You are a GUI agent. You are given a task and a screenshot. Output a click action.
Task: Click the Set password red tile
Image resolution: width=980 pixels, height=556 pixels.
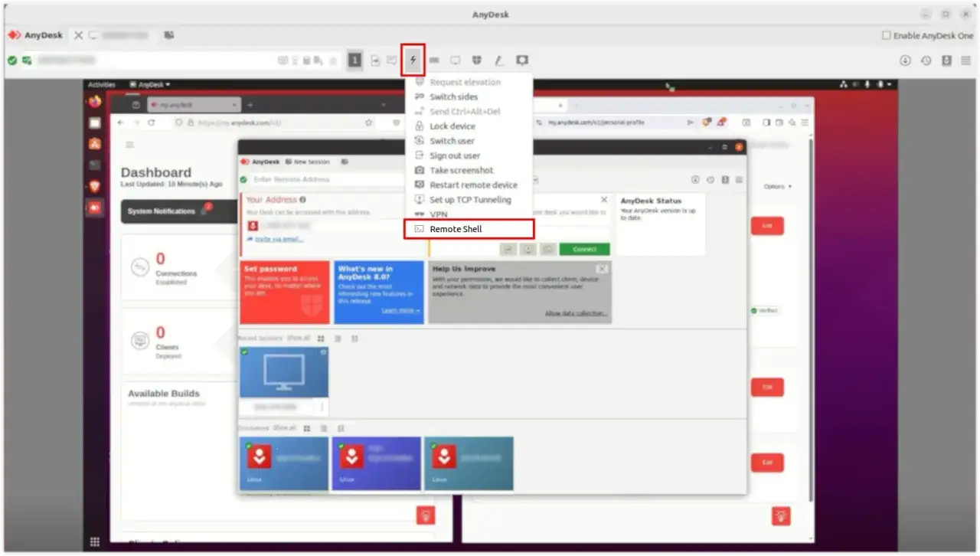(x=285, y=292)
